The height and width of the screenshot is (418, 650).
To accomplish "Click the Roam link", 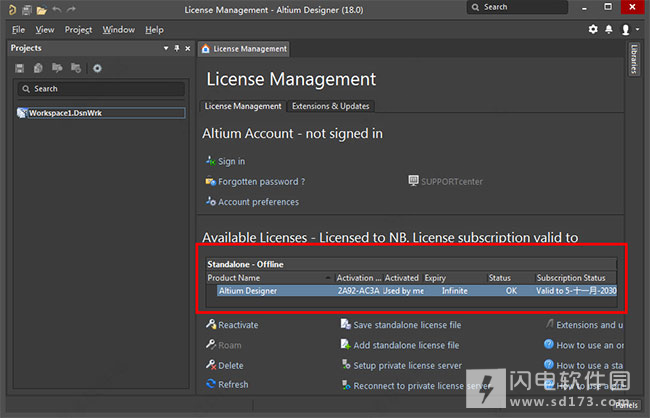I will [x=230, y=345].
